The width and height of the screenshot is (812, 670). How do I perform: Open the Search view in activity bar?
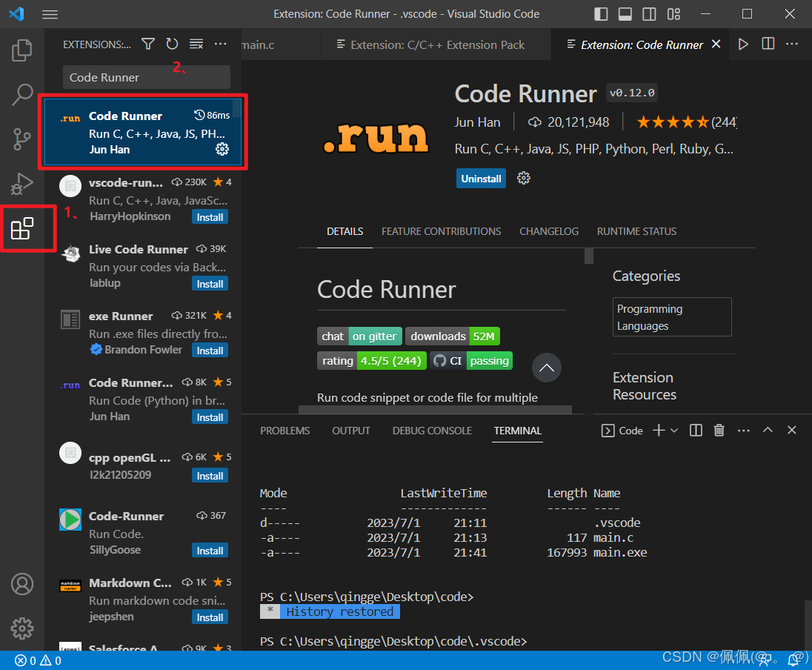(21, 95)
